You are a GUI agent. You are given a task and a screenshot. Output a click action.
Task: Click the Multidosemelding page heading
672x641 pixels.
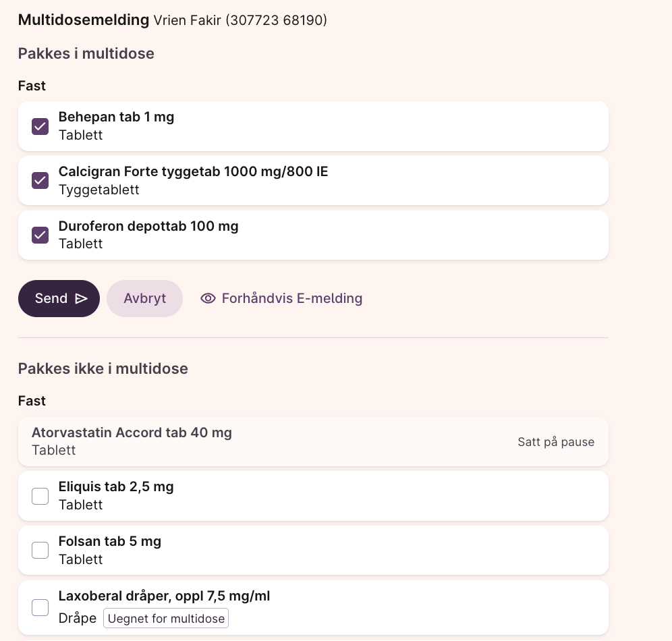pyautogui.click(x=83, y=20)
